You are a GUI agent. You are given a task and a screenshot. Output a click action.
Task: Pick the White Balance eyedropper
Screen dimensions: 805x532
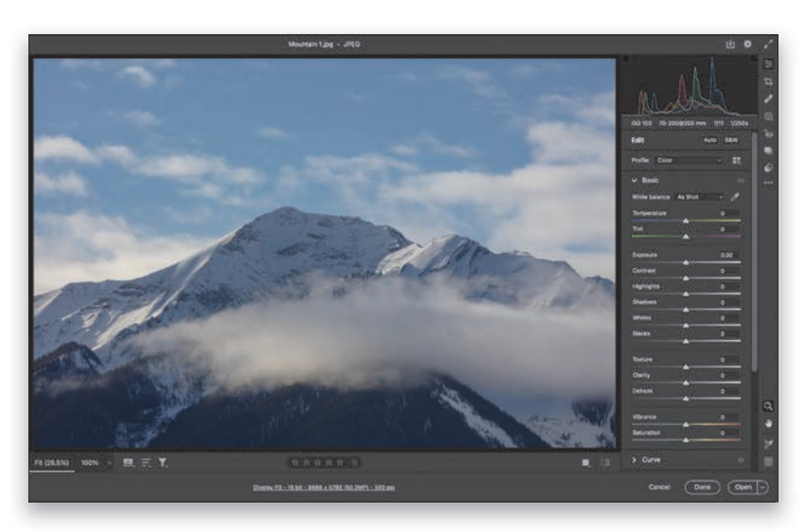(735, 197)
